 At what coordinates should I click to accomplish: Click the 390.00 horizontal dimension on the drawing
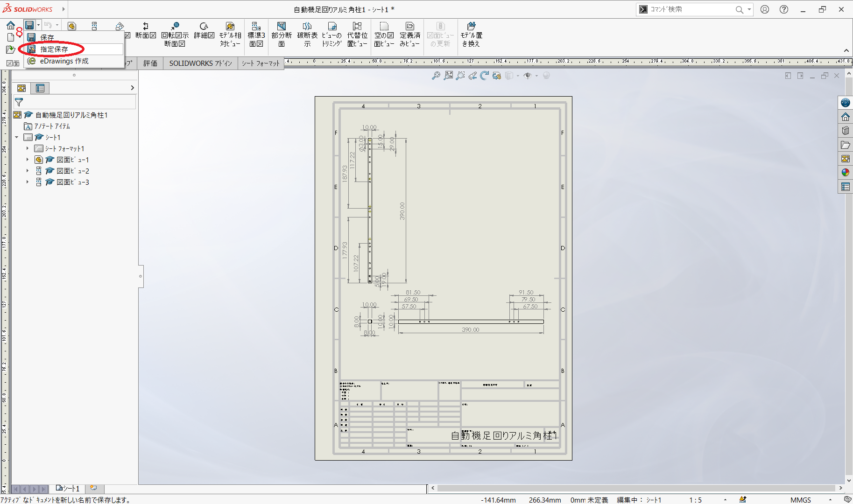pyautogui.click(x=470, y=329)
